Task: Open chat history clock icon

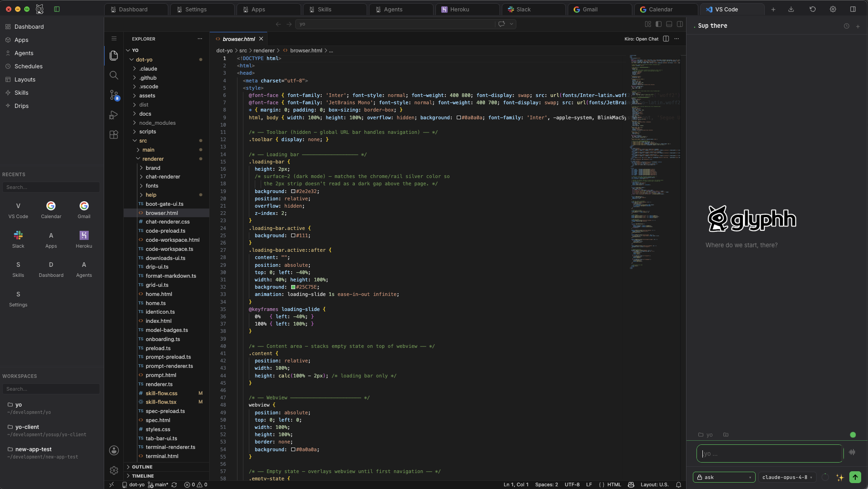Action: 847,26
